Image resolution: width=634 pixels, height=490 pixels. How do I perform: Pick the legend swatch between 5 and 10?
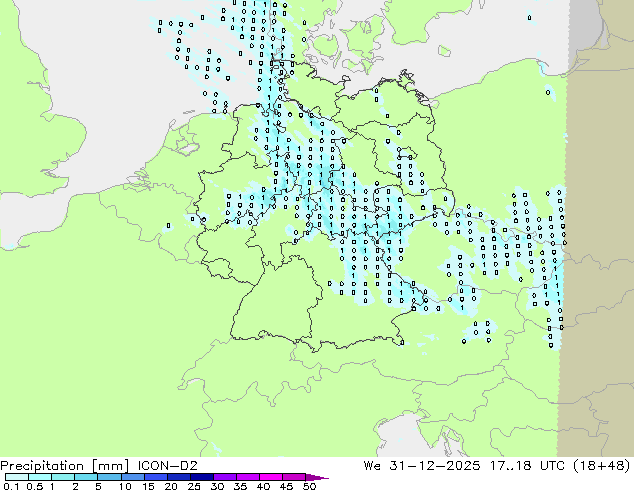109,477
